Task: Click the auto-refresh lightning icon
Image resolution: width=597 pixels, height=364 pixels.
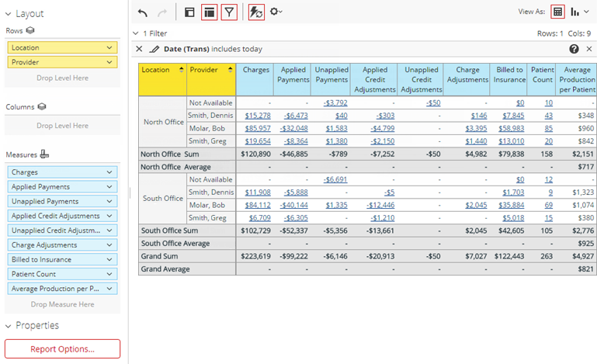Action: [256, 12]
